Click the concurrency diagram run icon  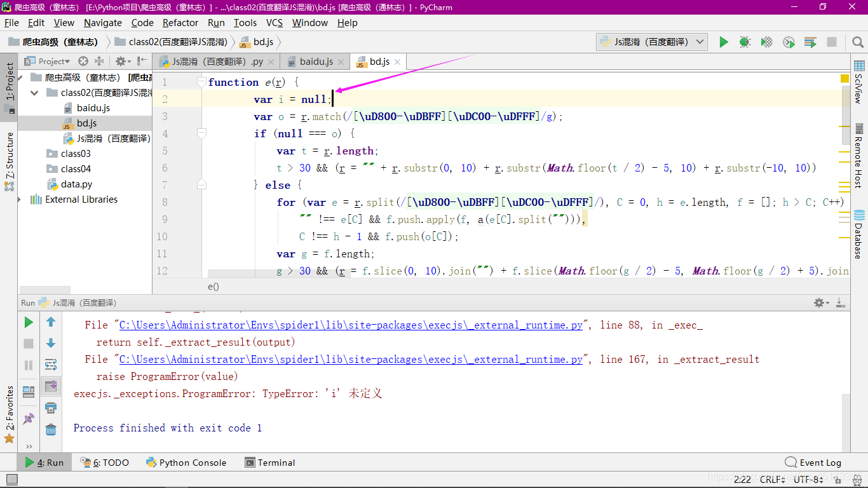click(x=810, y=42)
